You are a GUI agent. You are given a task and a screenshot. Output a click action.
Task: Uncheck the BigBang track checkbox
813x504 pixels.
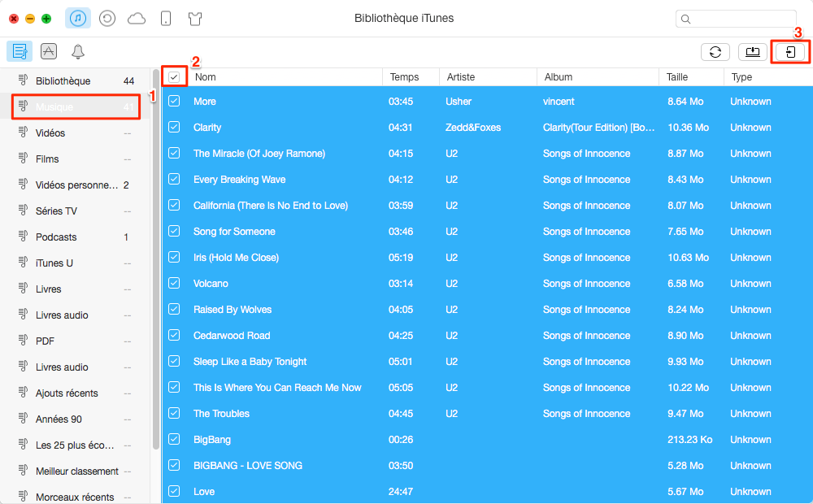(174, 439)
